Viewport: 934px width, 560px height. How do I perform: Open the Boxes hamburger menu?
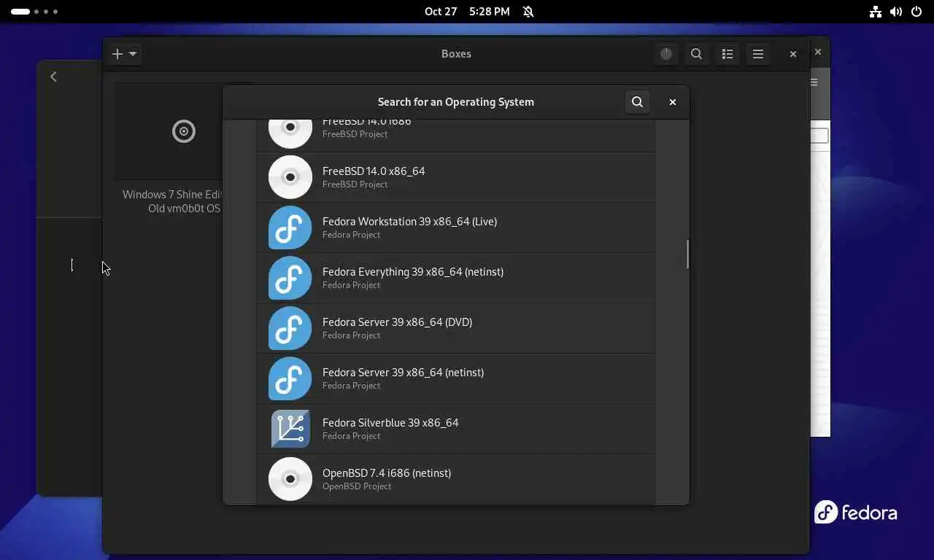[758, 54]
